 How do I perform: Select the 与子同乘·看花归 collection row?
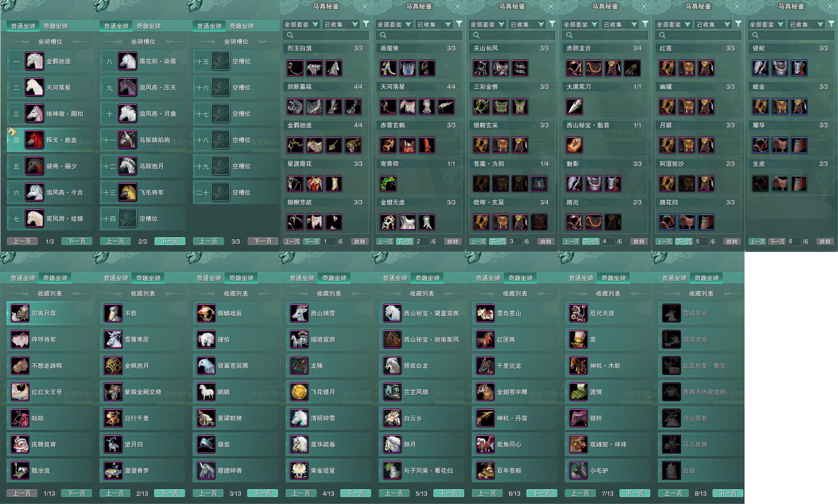tap(421, 470)
